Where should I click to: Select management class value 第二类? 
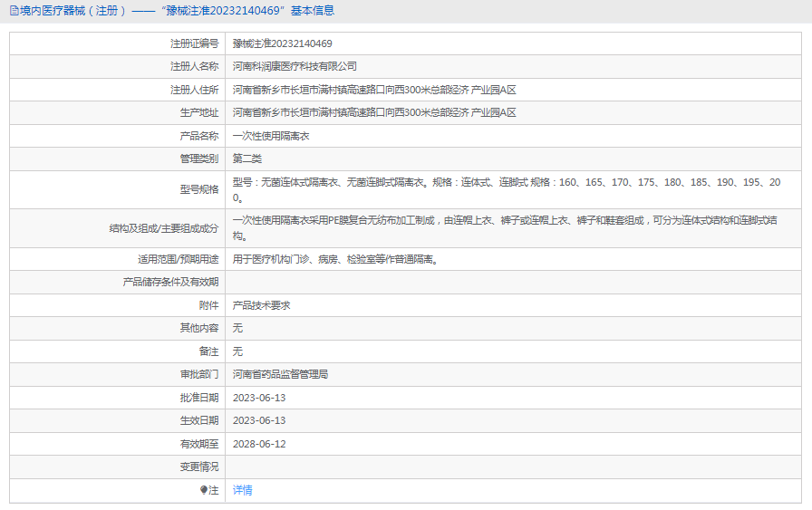pos(247,159)
